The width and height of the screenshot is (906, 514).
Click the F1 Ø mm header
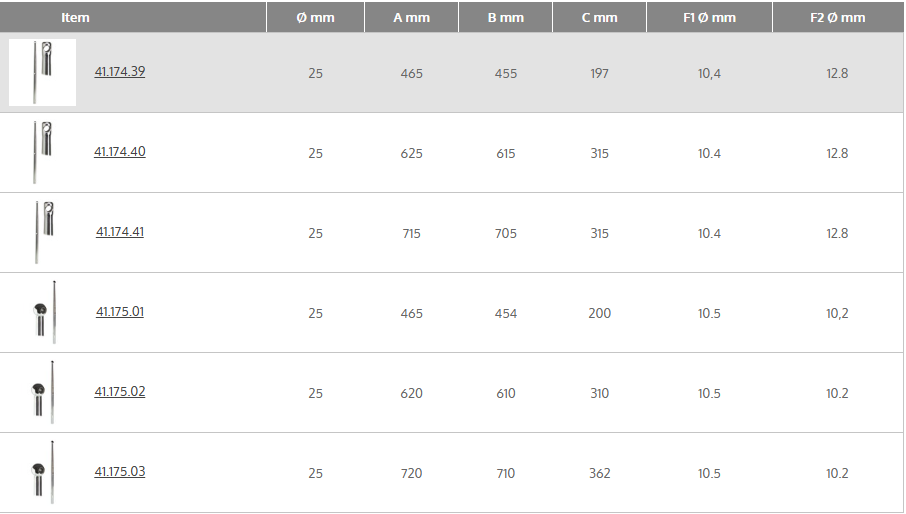pyautogui.click(x=709, y=18)
